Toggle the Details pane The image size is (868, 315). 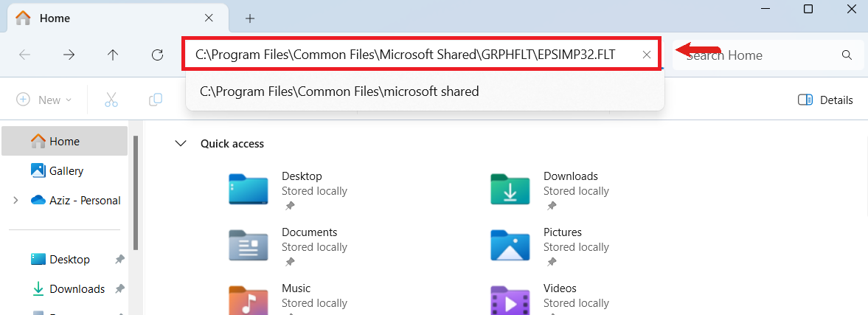[x=825, y=100]
